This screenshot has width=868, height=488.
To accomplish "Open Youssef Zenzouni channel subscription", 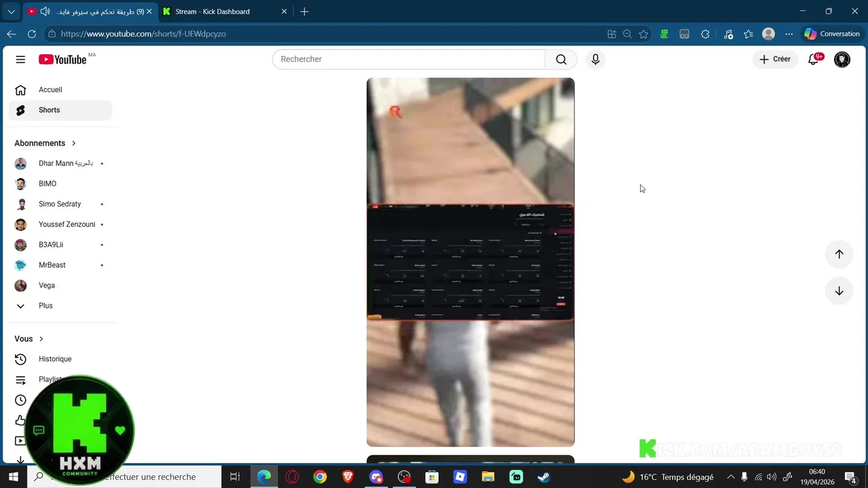I will [x=60, y=224].
